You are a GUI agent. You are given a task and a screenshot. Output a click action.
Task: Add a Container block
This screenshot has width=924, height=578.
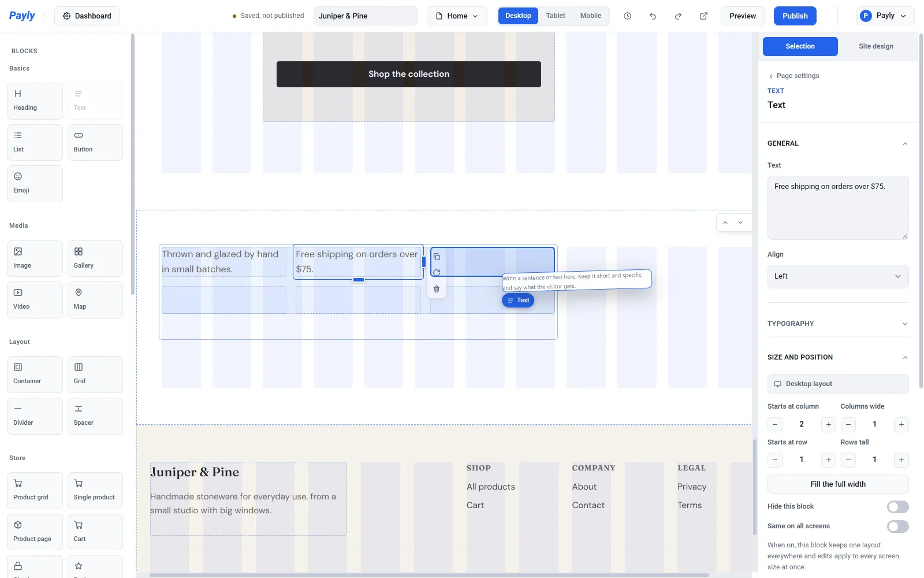(35, 375)
